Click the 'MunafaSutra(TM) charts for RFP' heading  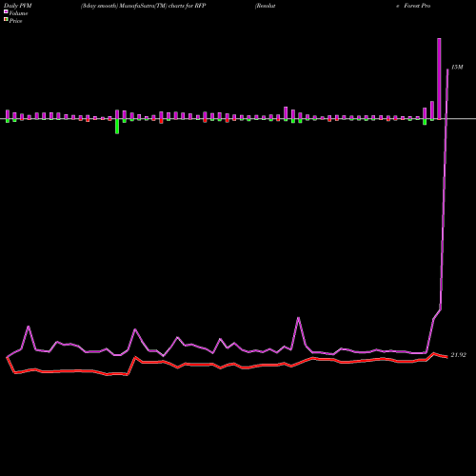(163, 6)
